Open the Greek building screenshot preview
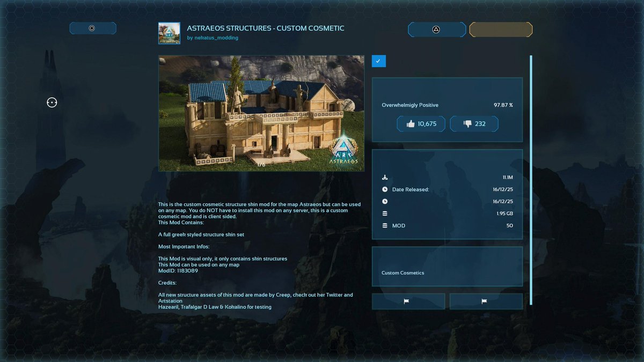This screenshot has width=644, height=362. (261, 113)
